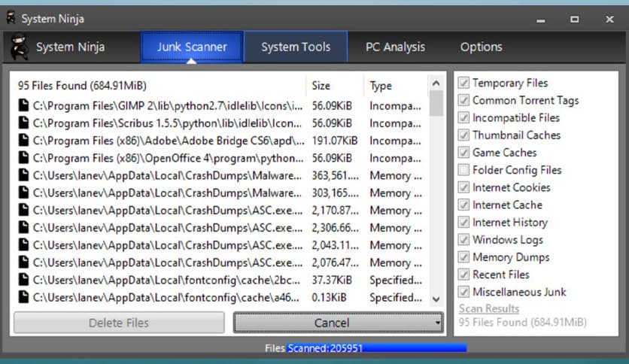Toggle Miscellaneous Junk checkbox
This screenshot has width=629, height=364.
(x=463, y=292)
